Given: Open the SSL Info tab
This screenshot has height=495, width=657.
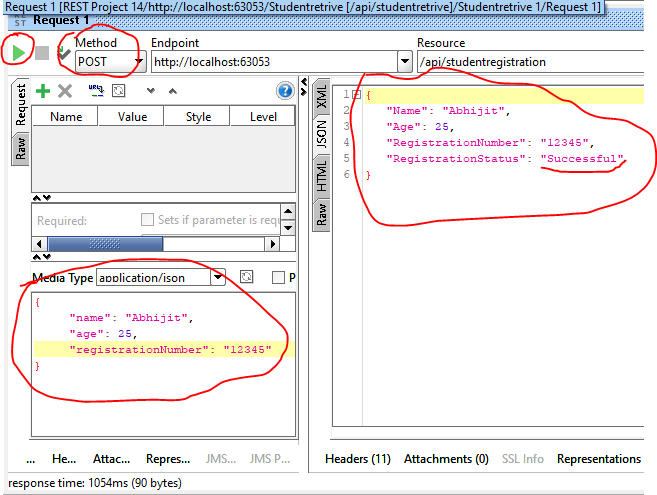Looking at the screenshot, I should (522, 459).
